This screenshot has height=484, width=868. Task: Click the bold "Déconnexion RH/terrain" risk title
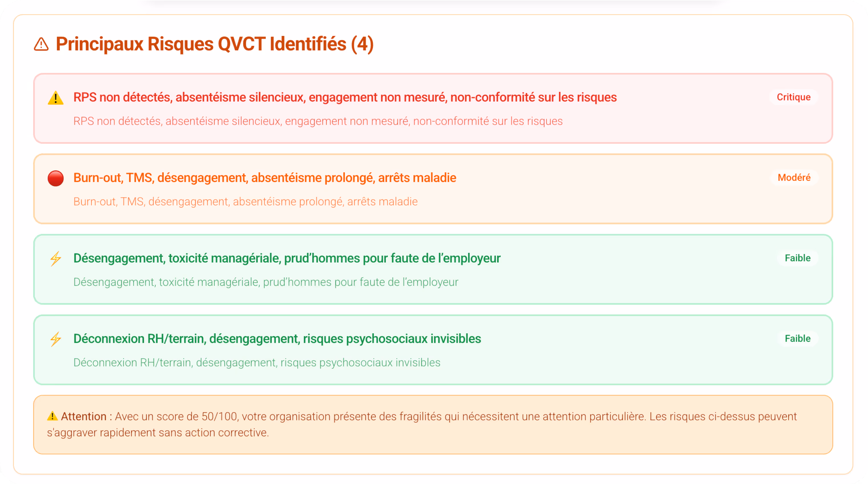click(277, 338)
